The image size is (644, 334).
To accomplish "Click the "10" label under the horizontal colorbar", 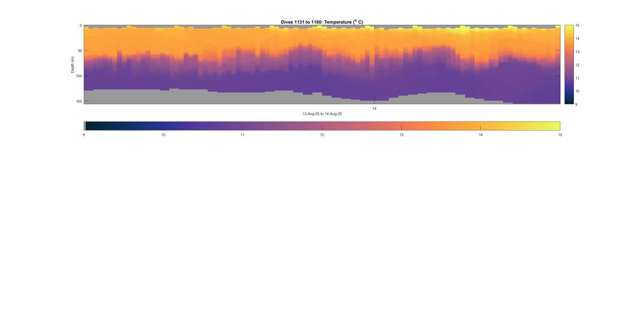I will (x=163, y=135).
